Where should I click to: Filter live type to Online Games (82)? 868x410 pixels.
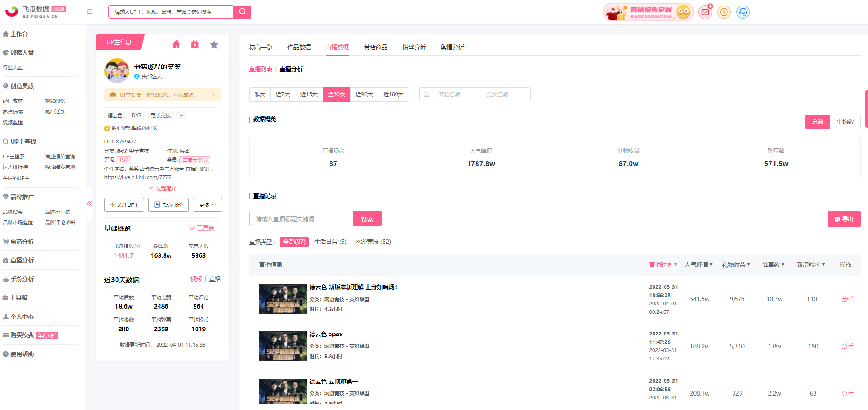coord(373,242)
